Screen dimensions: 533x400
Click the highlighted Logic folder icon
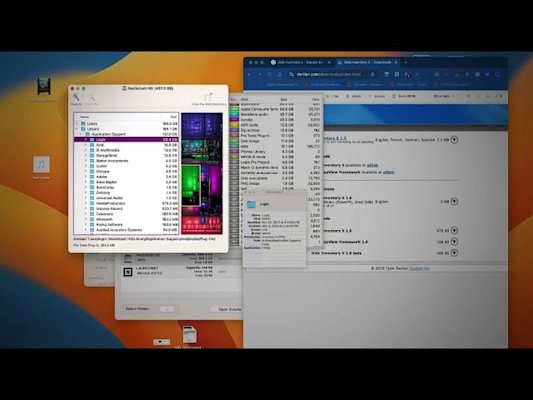point(92,139)
